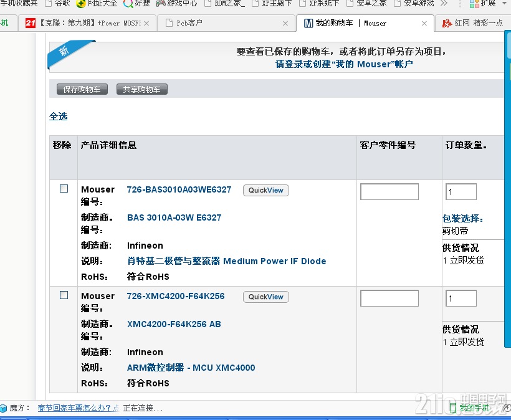Open ARM微控制器 - MCU XMC4000 link
Image resolution: width=511 pixels, height=420 pixels.
[x=191, y=368]
